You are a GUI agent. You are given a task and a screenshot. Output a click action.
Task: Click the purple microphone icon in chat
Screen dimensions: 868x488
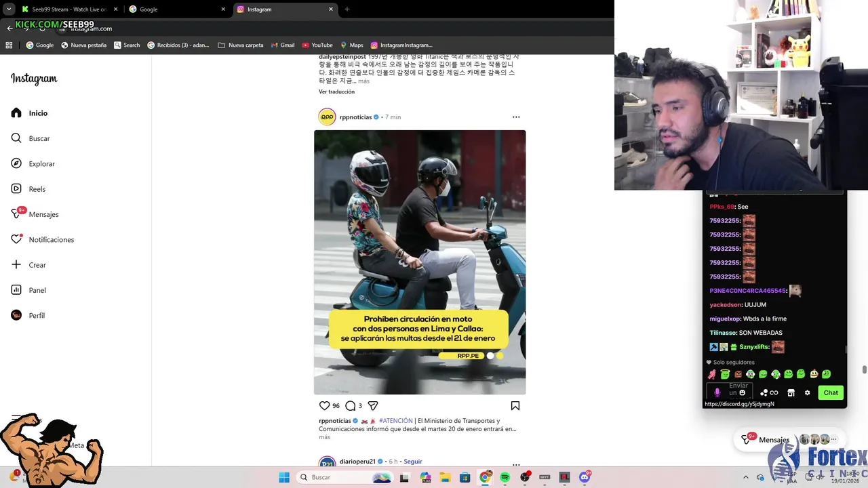[717, 392]
